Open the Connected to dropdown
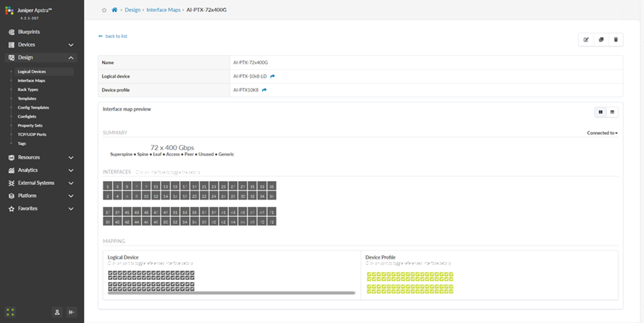The width and height of the screenshot is (644, 323). 602,133
